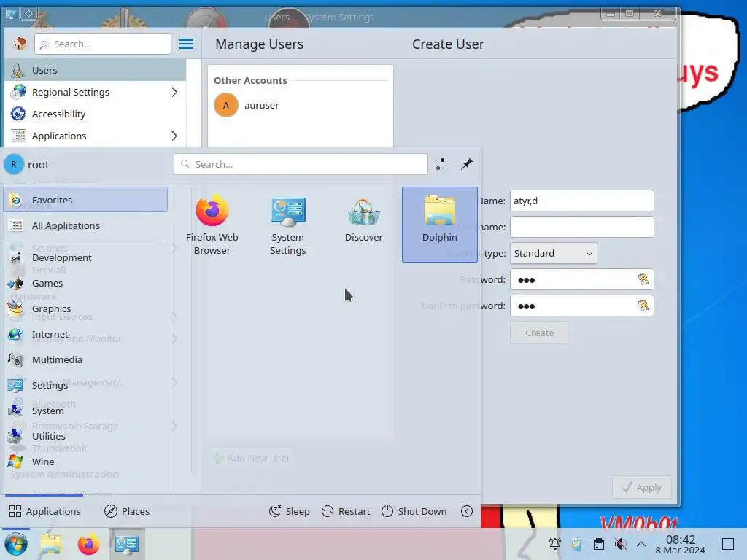Image resolution: width=747 pixels, height=560 pixels.
Task: Show password via Password field key icon
Action: [643, 279]
